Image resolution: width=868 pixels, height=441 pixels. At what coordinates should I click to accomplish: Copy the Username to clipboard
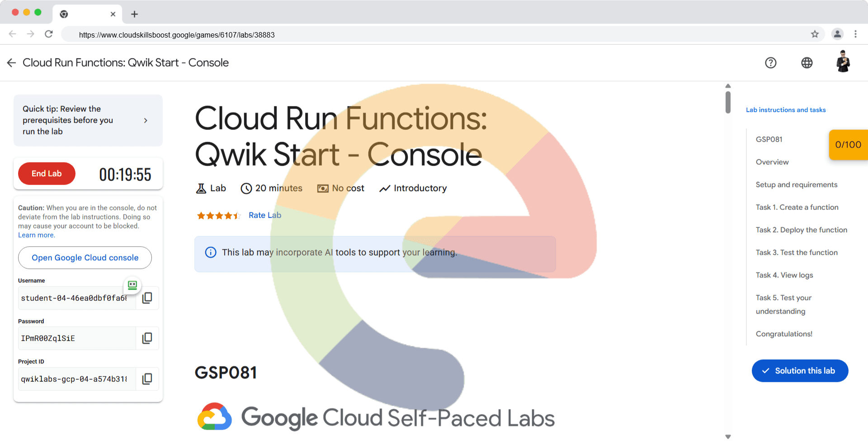147,298
